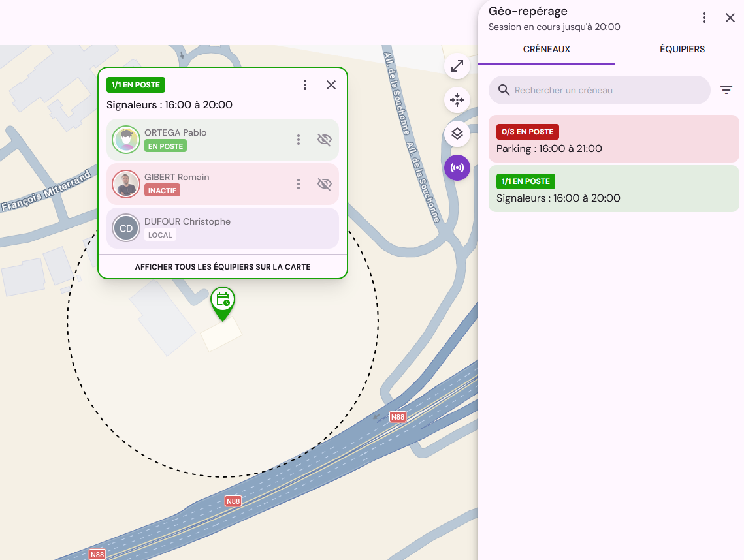Click the green slot marker pin on the map
This screenshot has width=744, height=560.
[x=223, y=303]
